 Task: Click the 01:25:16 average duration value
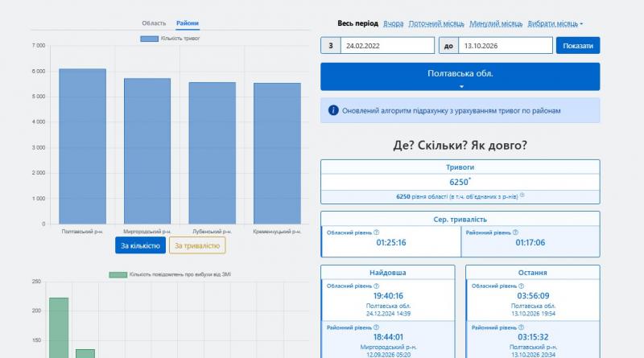[x=391, y=243]
